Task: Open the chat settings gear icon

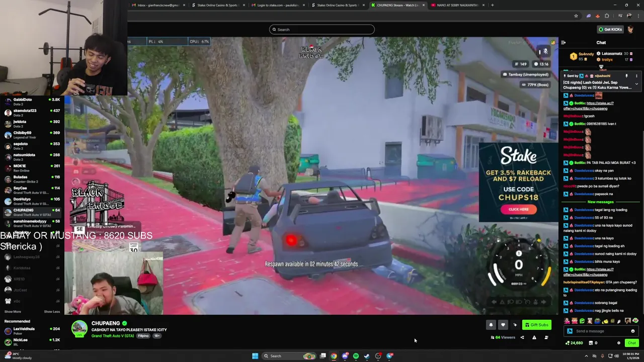Action: [x=619, y=343]
